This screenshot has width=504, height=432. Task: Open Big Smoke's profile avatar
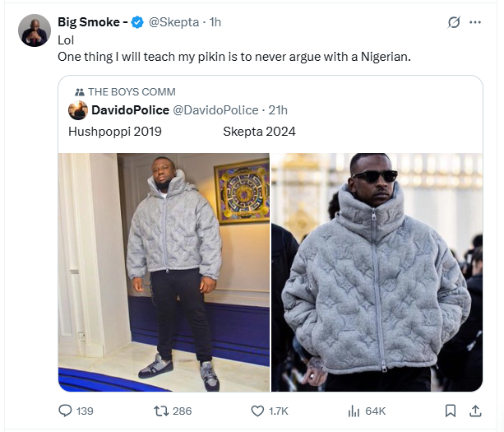35,30
